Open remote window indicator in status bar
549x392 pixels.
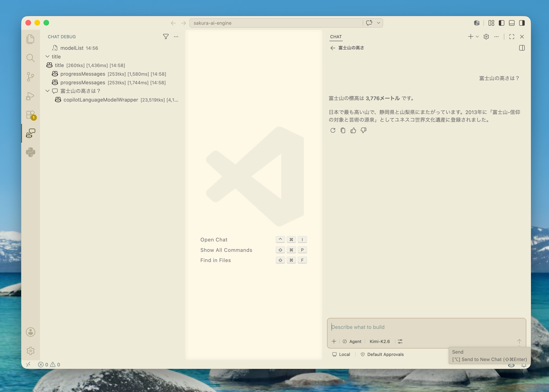point(28,365)
